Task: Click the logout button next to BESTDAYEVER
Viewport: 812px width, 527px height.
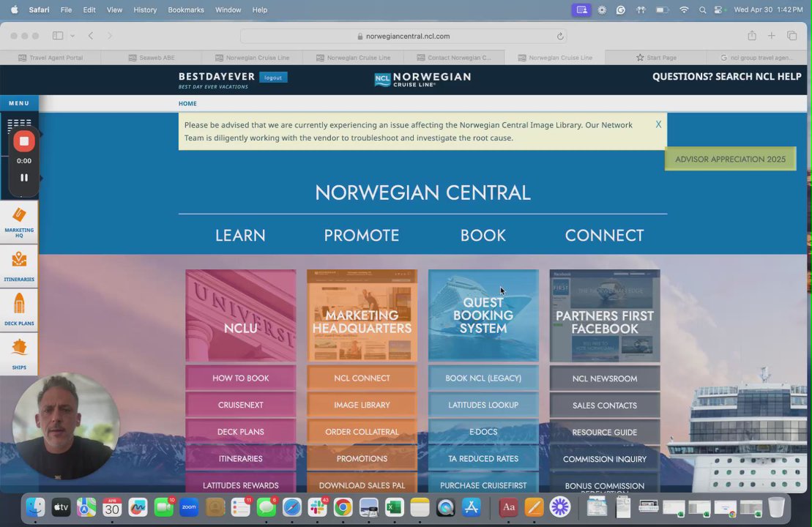Action: click(273, 78)
